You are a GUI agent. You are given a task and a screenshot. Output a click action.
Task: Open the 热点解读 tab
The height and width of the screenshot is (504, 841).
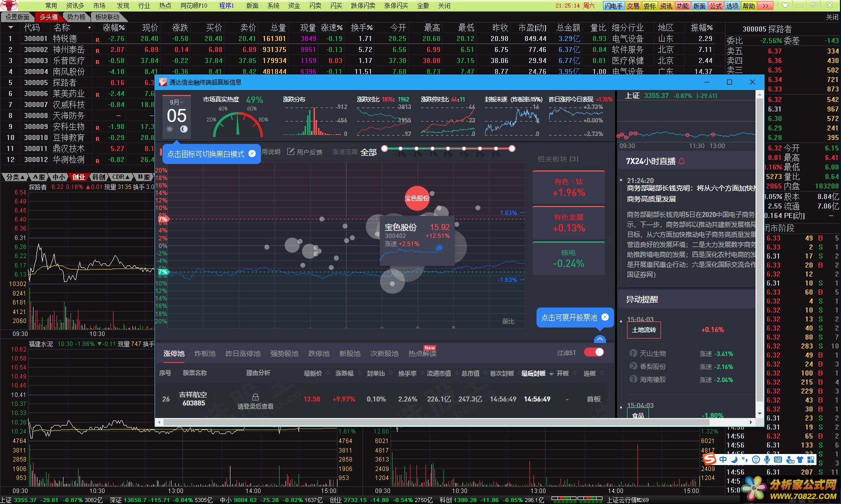422,353
